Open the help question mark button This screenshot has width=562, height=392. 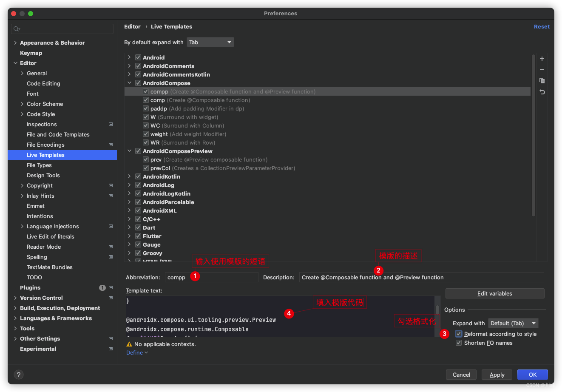point(19,375)
